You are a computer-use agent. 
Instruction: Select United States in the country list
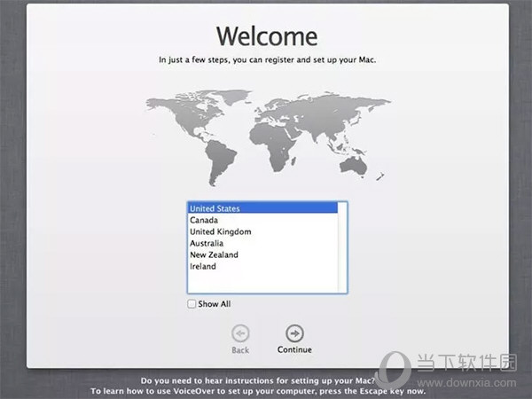215,208
